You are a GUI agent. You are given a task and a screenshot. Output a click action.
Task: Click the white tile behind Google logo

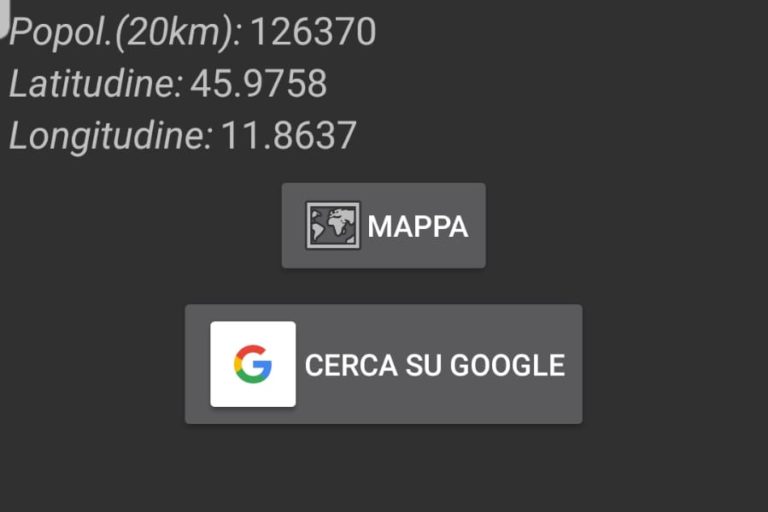click(x=222, y=336)
